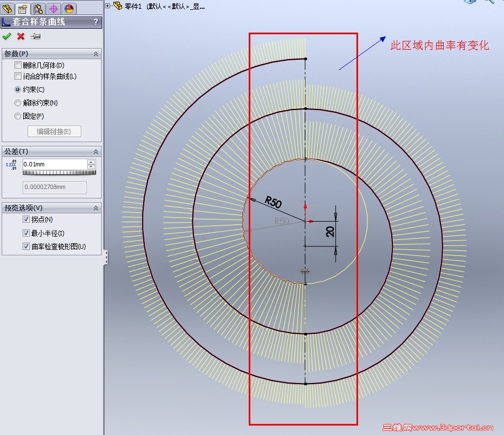Uncheck the 拐点(N) checkbox
Viewport: 504px width, 435px height.
click(x=27, y=219)
